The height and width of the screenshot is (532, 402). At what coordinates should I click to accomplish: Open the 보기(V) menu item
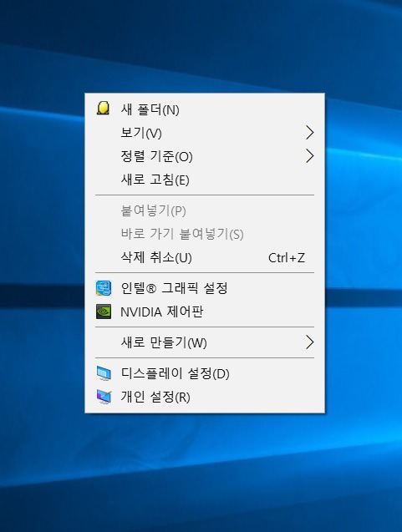coord(205,133)
